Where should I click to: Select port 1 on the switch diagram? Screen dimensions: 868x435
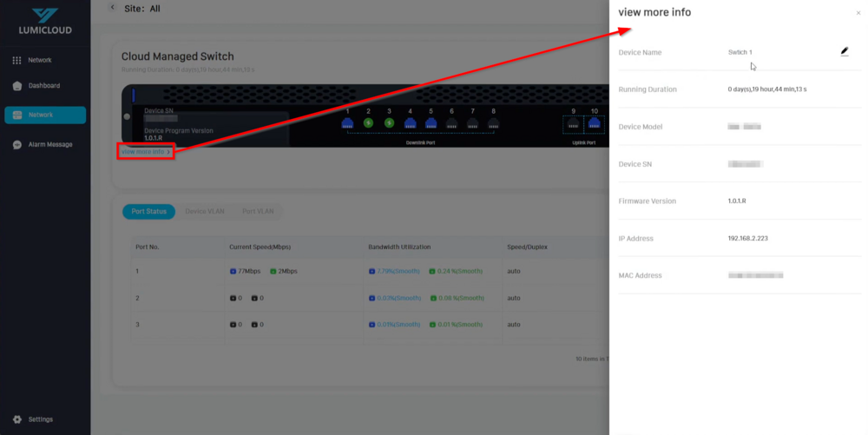(x=347, y=123)
